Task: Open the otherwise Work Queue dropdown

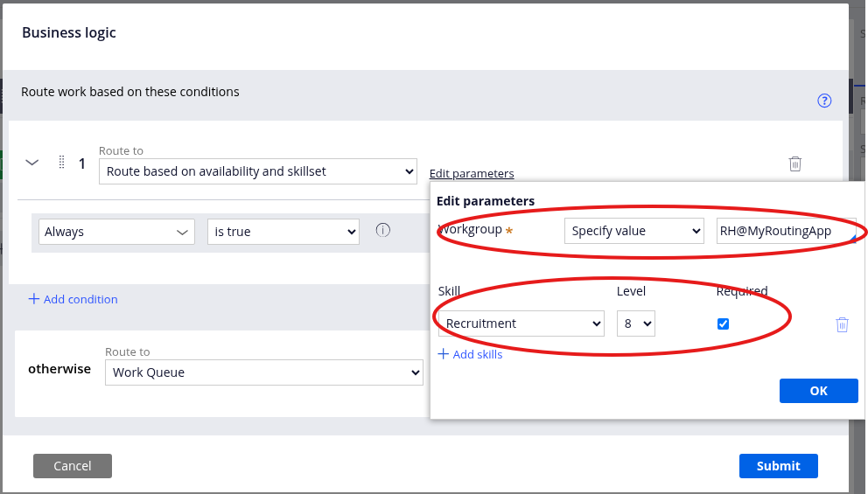Action: [263, 372]
